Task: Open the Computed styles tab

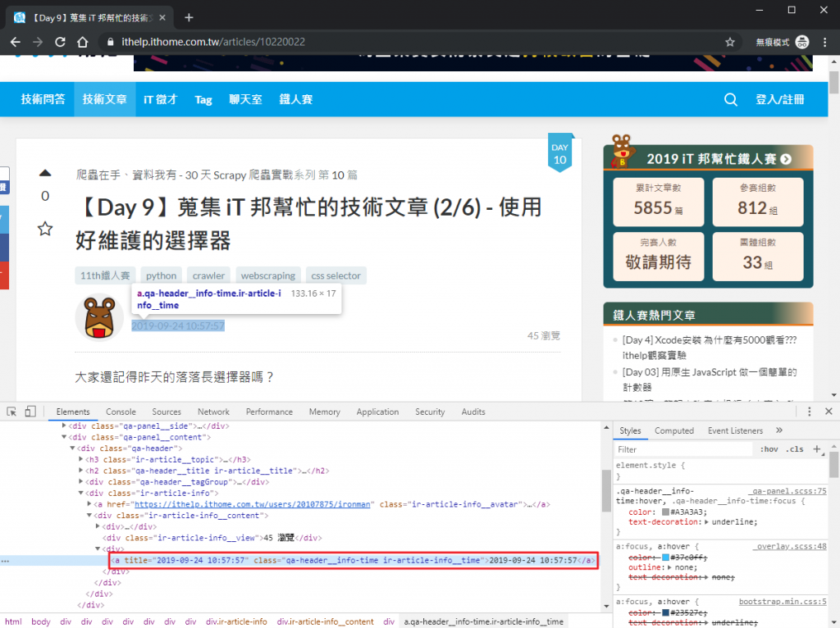Action: (x=674, y=430)
